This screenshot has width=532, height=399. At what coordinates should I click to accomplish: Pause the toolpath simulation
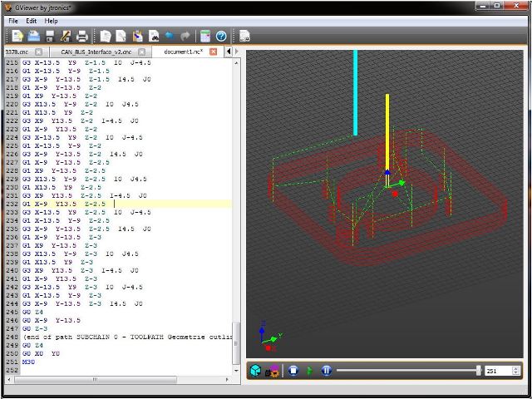pyautogui.click(x=327, y=371)
